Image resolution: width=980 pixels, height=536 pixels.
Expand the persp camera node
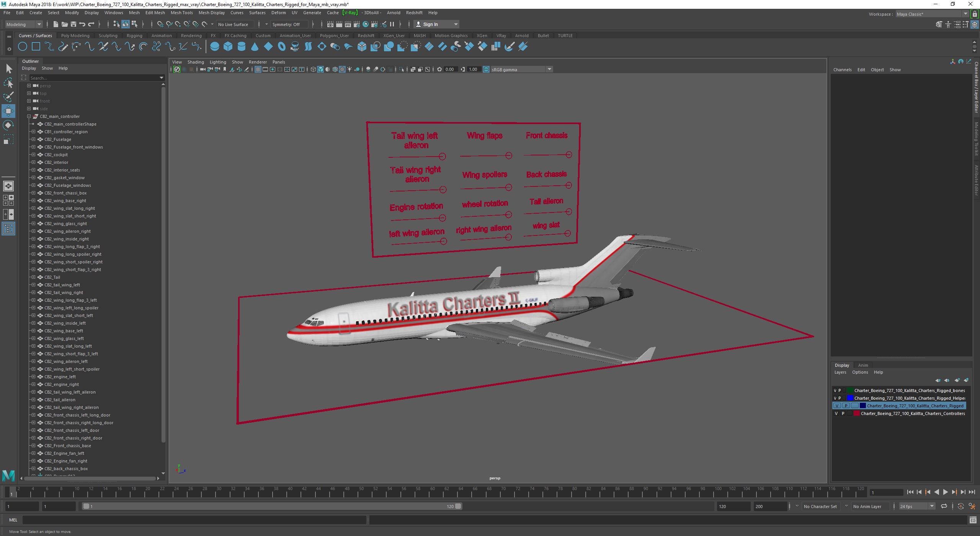(x=29, y=86)
